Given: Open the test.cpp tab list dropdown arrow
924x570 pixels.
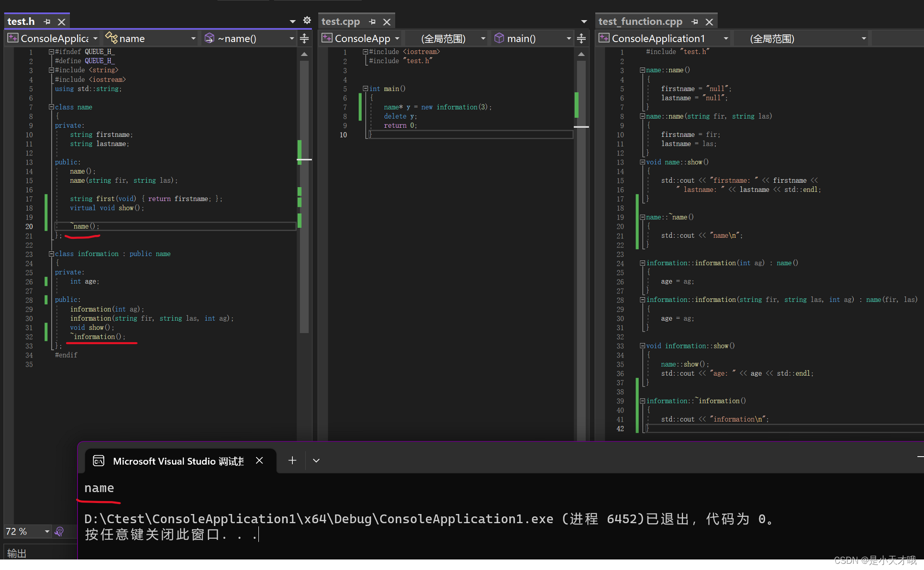Looking at the screenshot, I should tap(584, 22).
